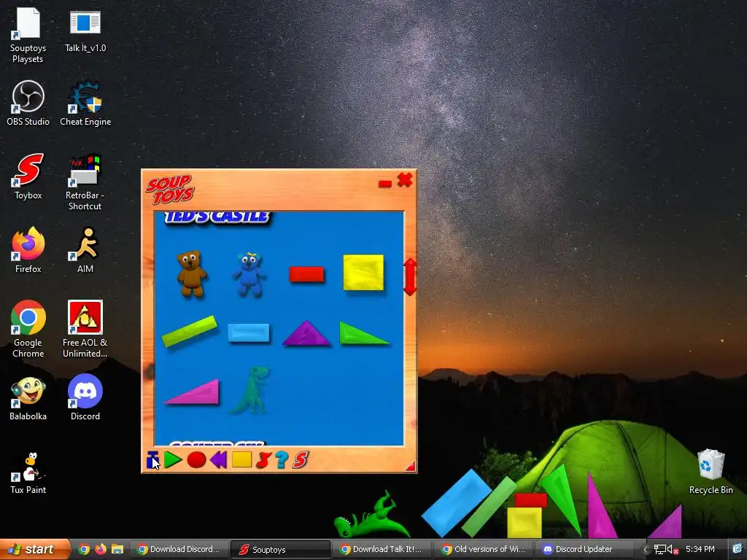
Task: Click the RetroBar - Shortcut desktop icon
Action: click(85, 182)
